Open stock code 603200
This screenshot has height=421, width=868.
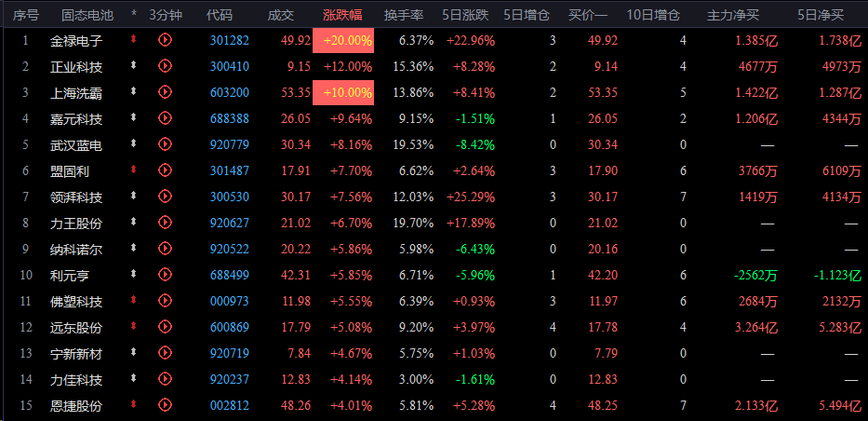[x=230, y=92]
